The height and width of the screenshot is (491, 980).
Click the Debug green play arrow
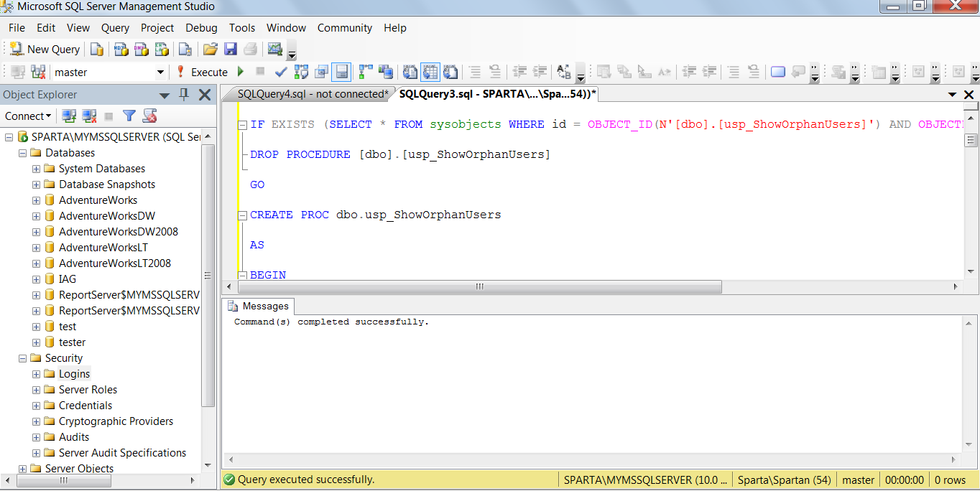click(x=241, y=72)
